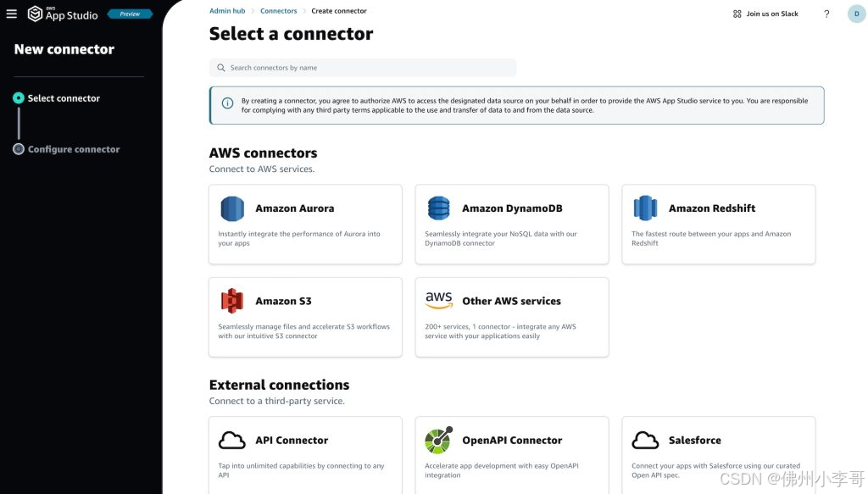The height and width of the screenshot is (494, 868).
Task: Click the DynamoDB description 'Seamlessly integrate your NoSQL data'
Action: (501, 238)
